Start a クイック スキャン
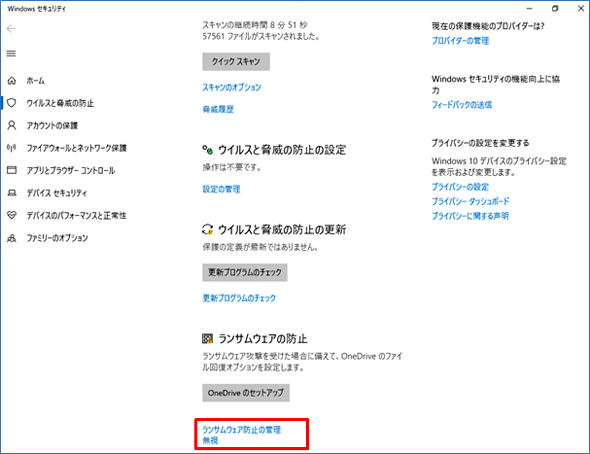 (236, 62)
